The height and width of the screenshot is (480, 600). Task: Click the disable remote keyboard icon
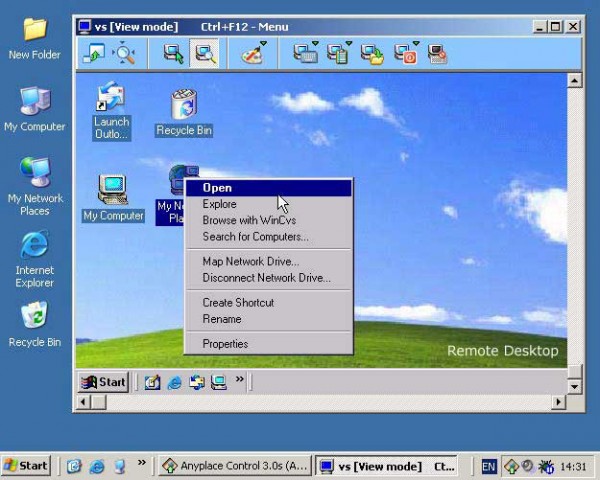(437, 54)
